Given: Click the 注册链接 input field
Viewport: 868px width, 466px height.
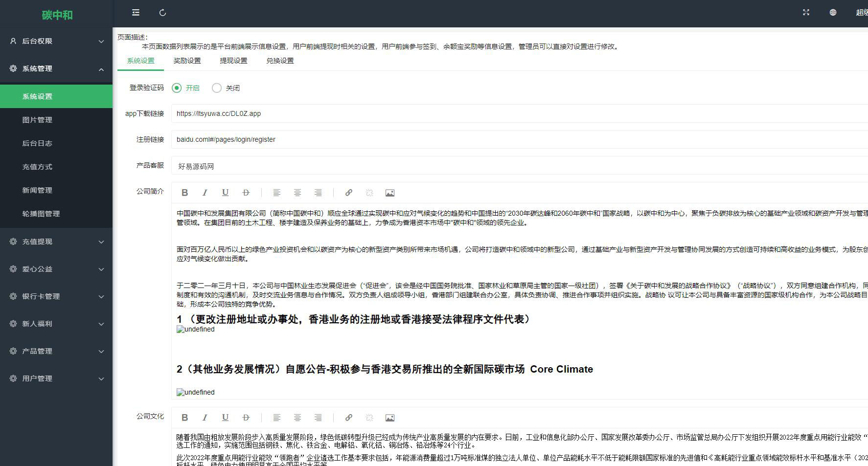Looking at the screenshot, I should point(520,139).
